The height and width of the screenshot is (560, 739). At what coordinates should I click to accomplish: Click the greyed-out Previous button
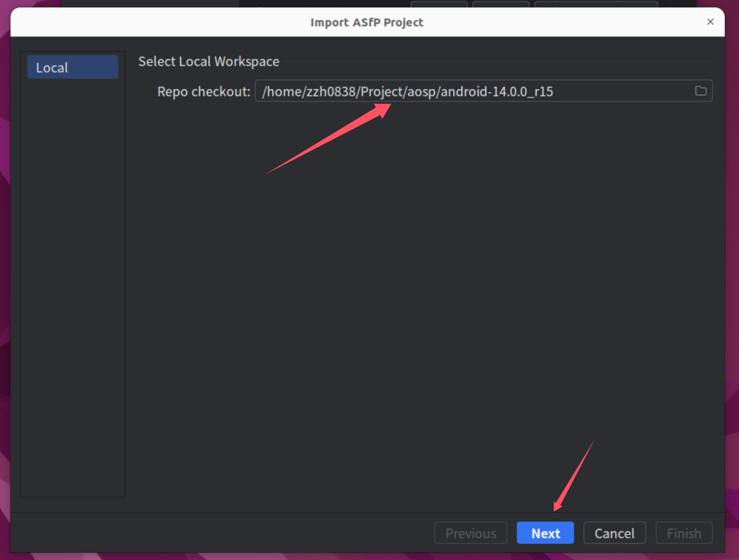point(470,533)
